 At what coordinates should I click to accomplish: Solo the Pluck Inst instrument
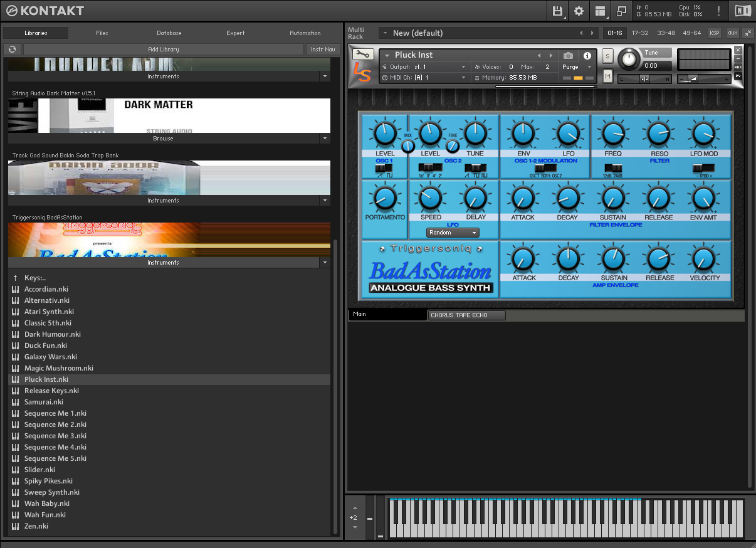coord(607,56)
